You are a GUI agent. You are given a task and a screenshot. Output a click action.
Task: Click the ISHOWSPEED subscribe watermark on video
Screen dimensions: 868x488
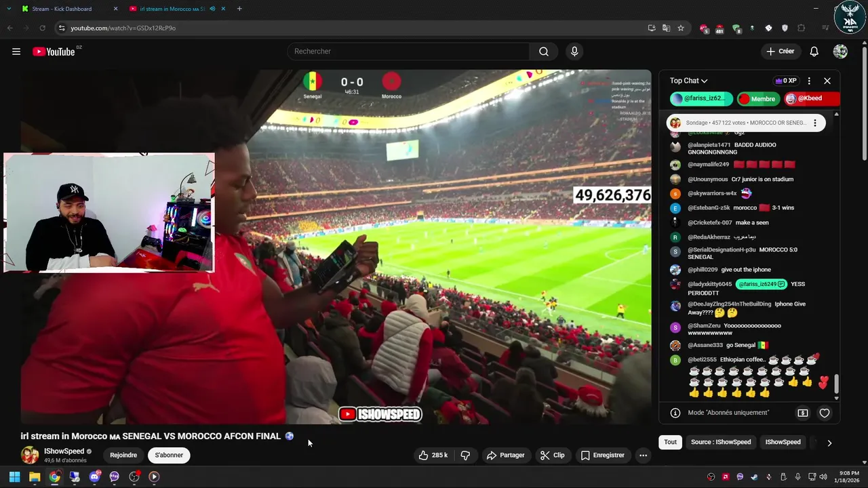pyautogui.click(x=380, y=414)
